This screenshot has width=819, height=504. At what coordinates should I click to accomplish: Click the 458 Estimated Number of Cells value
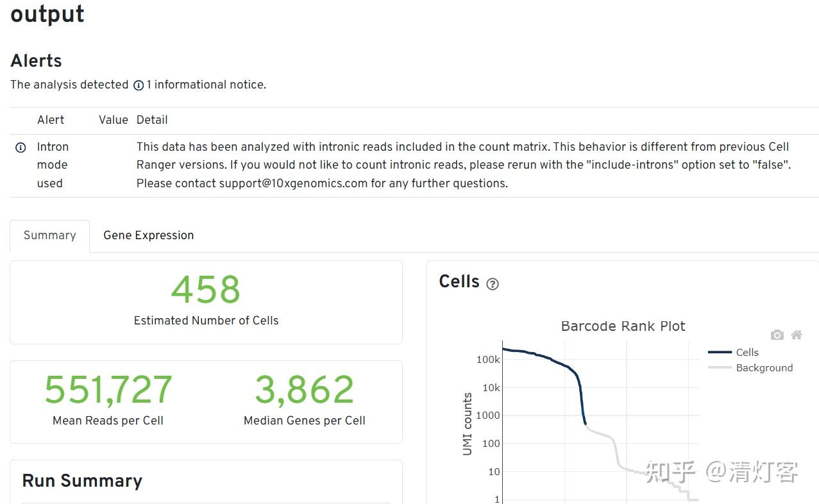tap(206, 290)
